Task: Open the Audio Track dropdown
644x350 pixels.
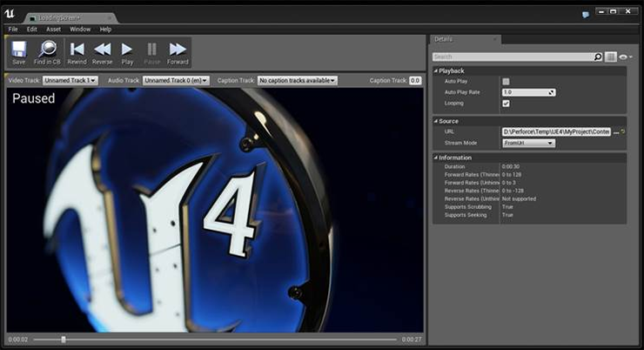Action: tap(176, 80)
